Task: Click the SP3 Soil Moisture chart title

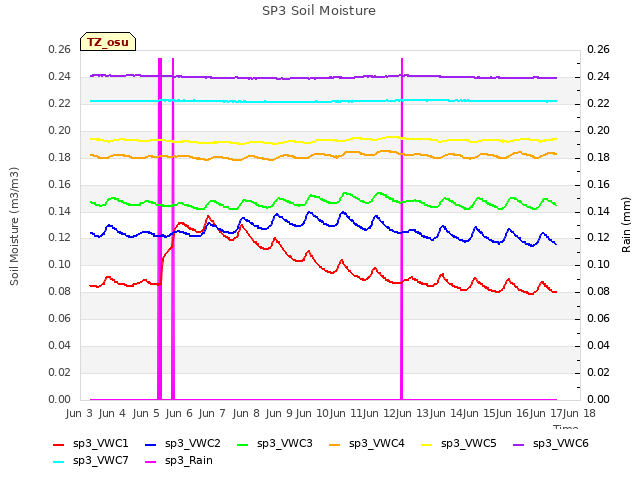Action: (319, 11)
